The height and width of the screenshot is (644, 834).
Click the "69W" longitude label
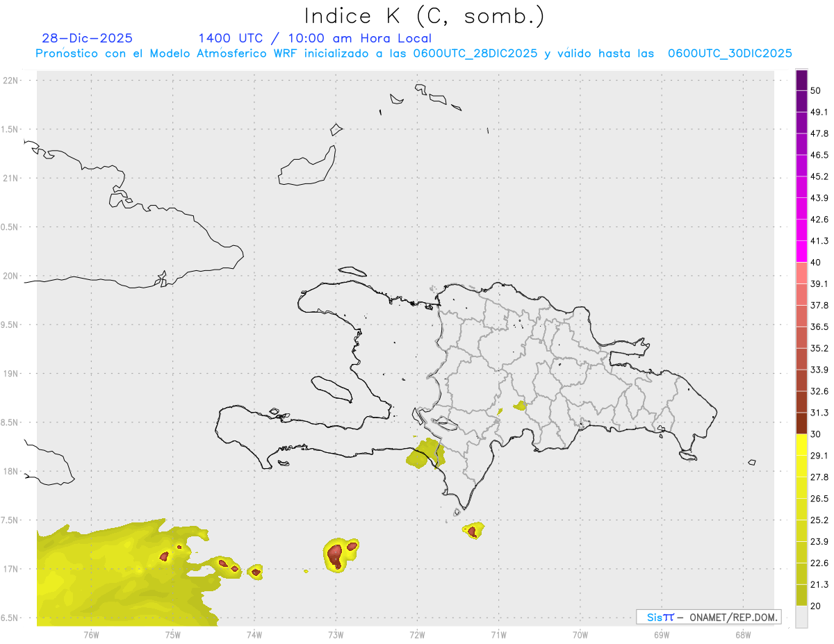[x=662, y=634]
